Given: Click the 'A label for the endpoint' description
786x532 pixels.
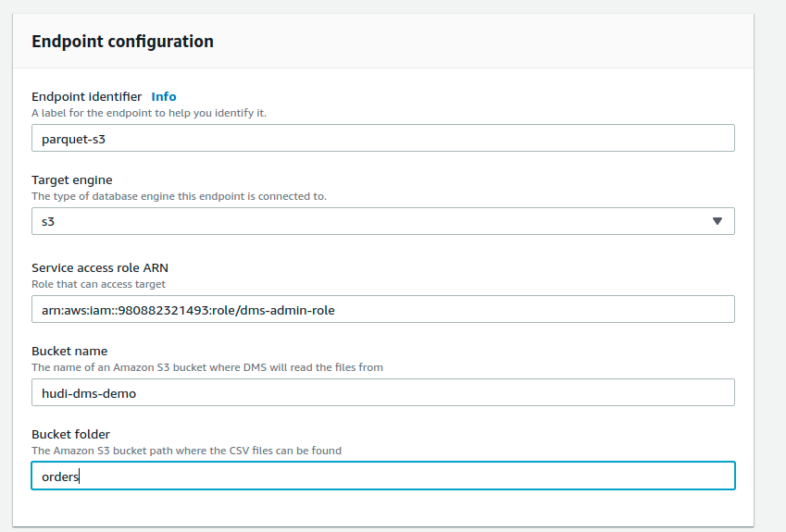Looking at the screenshot, I should click(x=149, y=113).
